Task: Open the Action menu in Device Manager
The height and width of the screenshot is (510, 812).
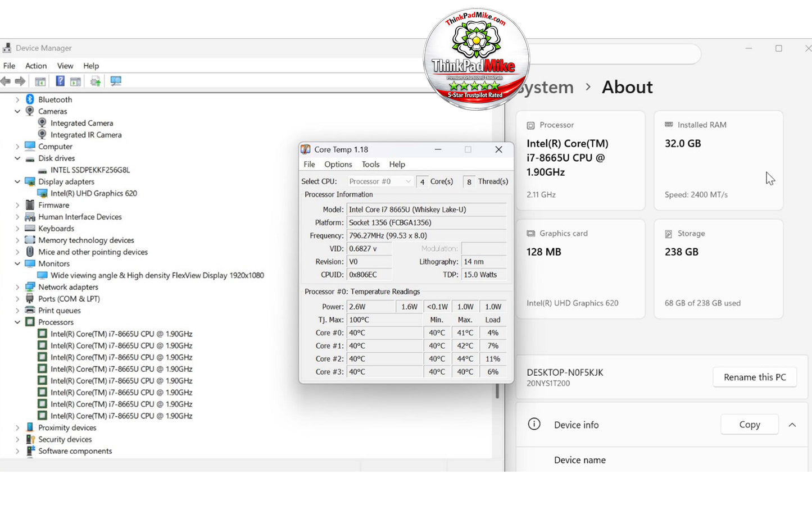Action: pyautogui.click(x=36, y=66)
